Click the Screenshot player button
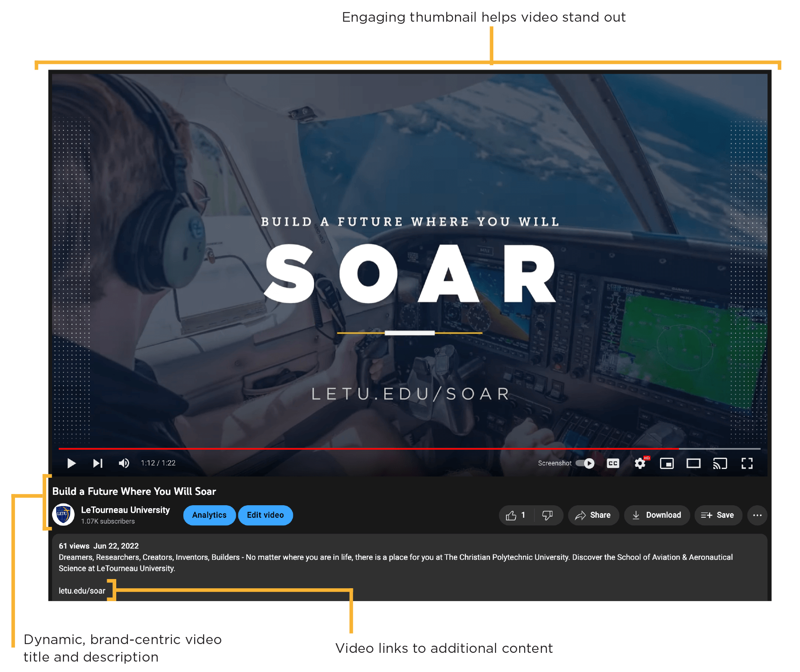The width and height of the screenshot is (800, 672). 555,463
